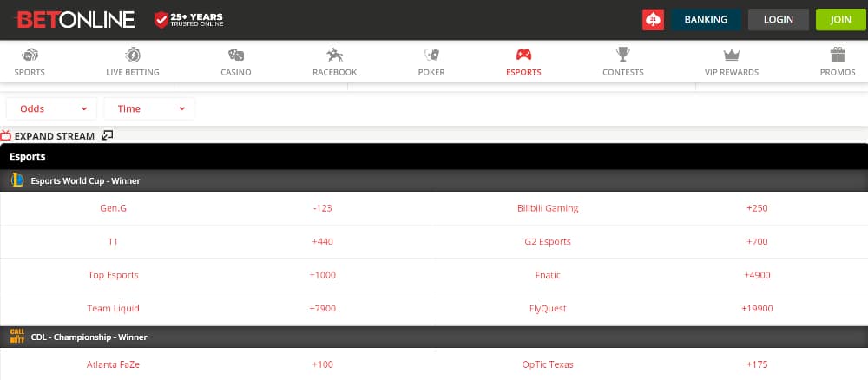This screenshot has height=380, width=868.
Task: Pick the +700 odds
Action: tap(757, 242)
